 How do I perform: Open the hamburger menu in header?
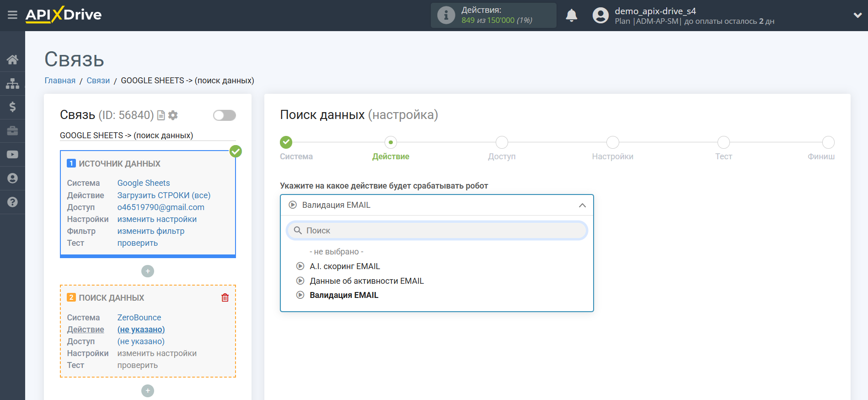[12, 15]
